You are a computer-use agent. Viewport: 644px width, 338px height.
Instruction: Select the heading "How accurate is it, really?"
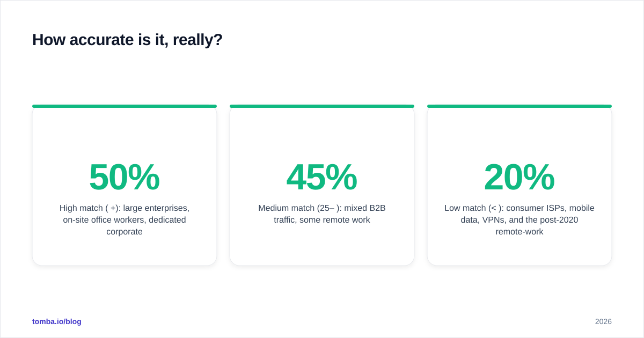[x=127, y=40]
